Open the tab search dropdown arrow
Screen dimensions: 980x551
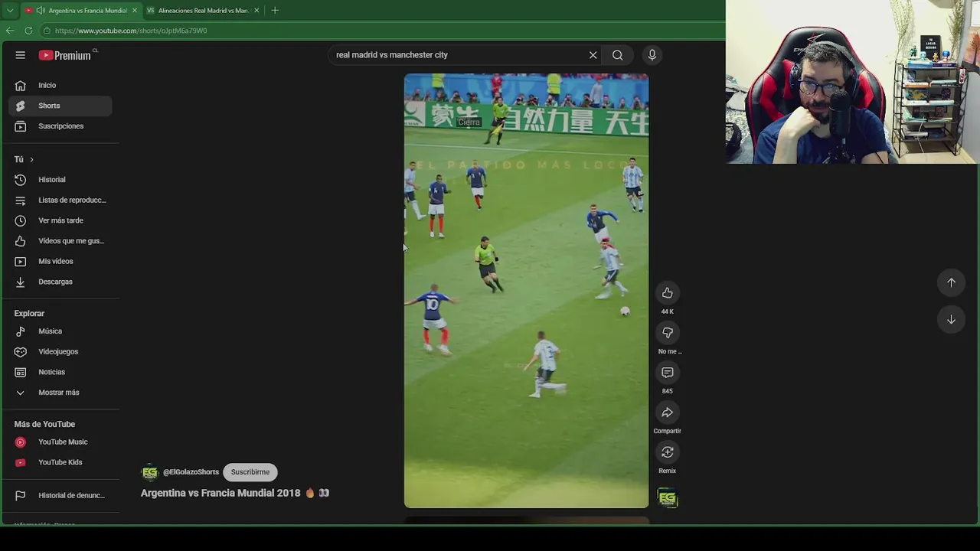pyautogui.click(x=10, y=11)
